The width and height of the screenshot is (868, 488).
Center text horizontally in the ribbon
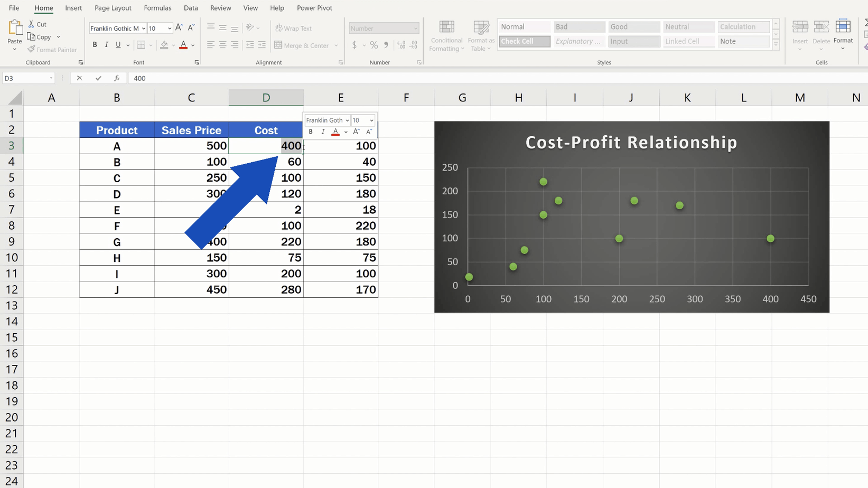223,45
